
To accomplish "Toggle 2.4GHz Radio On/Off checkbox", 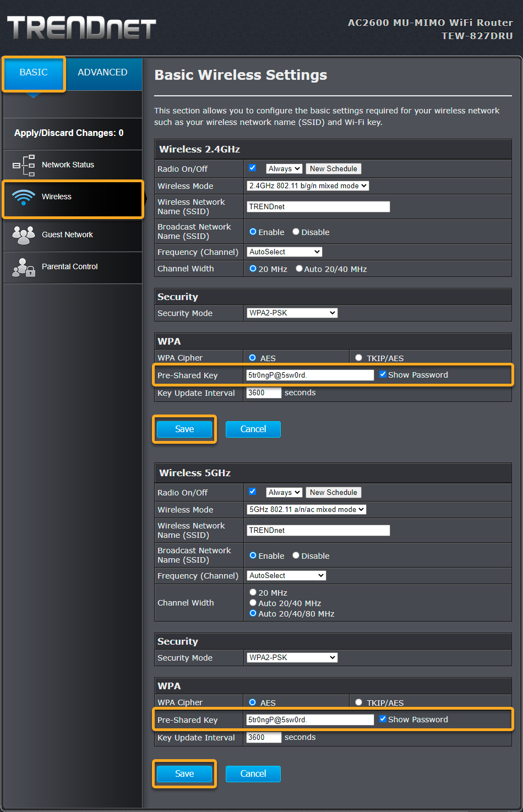I will click(x=253, y=168).
